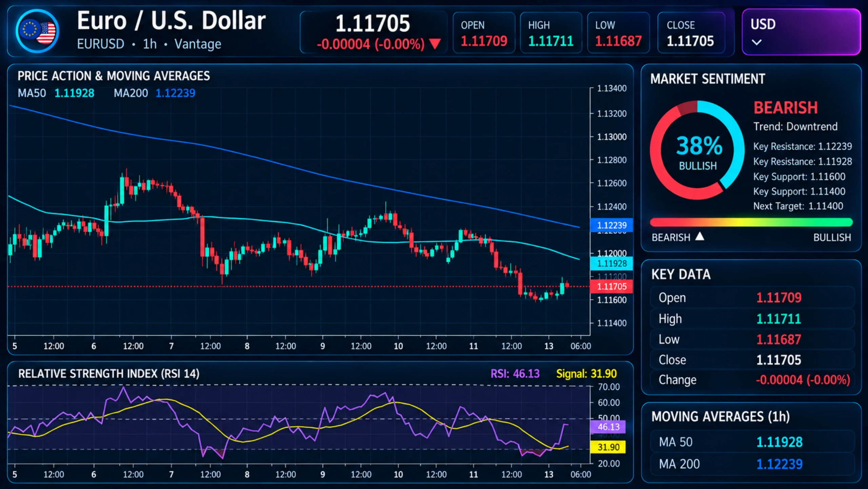The width and height of the screenshot is (868, 489).
Task: Select the OPEN 1.11709 header card
Action: point(484,33)
